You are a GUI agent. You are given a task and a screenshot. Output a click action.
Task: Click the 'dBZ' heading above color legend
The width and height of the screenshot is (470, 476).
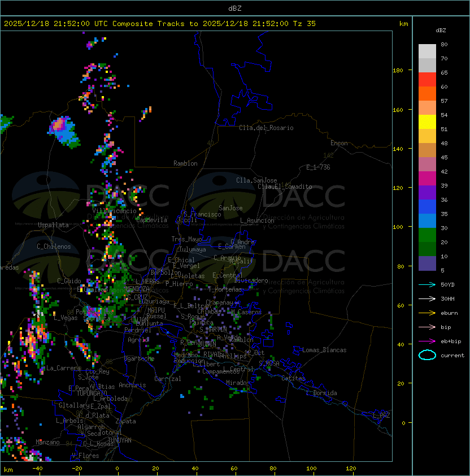[x=441, y=31]
